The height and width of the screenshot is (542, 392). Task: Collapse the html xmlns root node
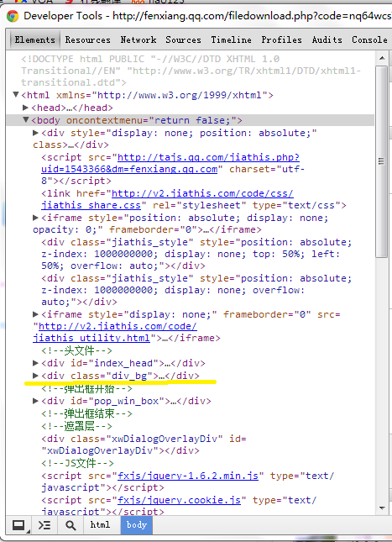pyautogui.click(x=16, y=94)
